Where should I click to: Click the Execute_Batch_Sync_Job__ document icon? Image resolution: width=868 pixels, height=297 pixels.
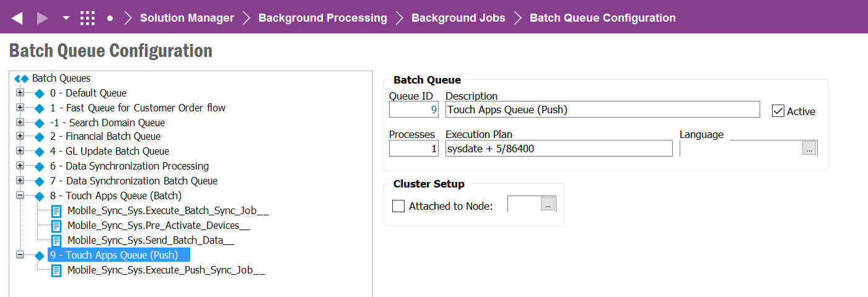point(56,211)
